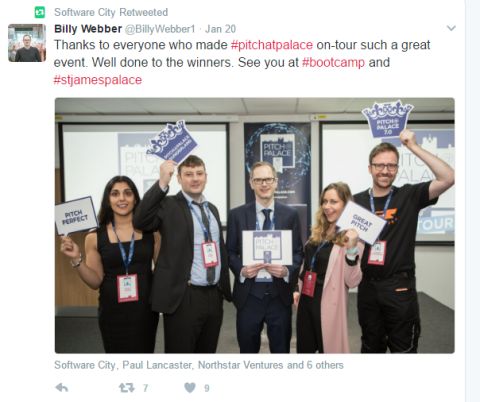Like the tweet with the heart icon
This screenshot has width=480, height=402.
click(190, 388)
